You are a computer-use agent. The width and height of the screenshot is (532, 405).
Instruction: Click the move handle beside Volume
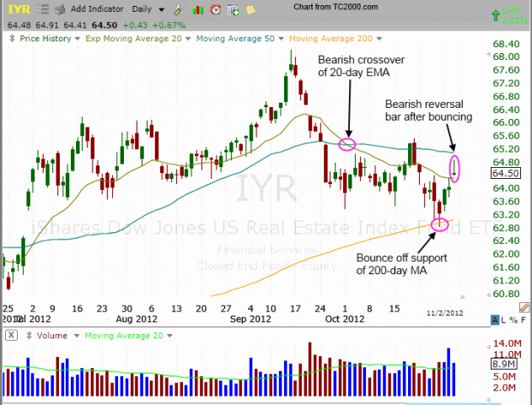[x=30, y=336]
